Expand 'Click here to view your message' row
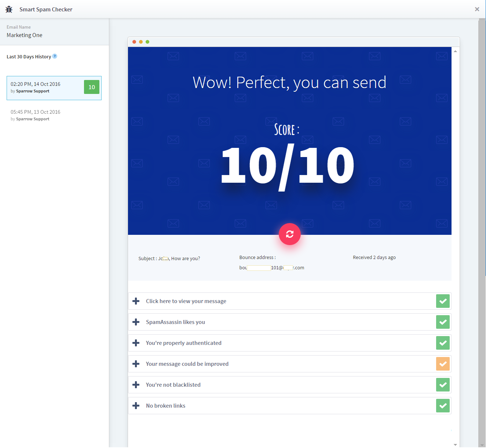This screenshot has height=448, width=486. pos(136,301)
